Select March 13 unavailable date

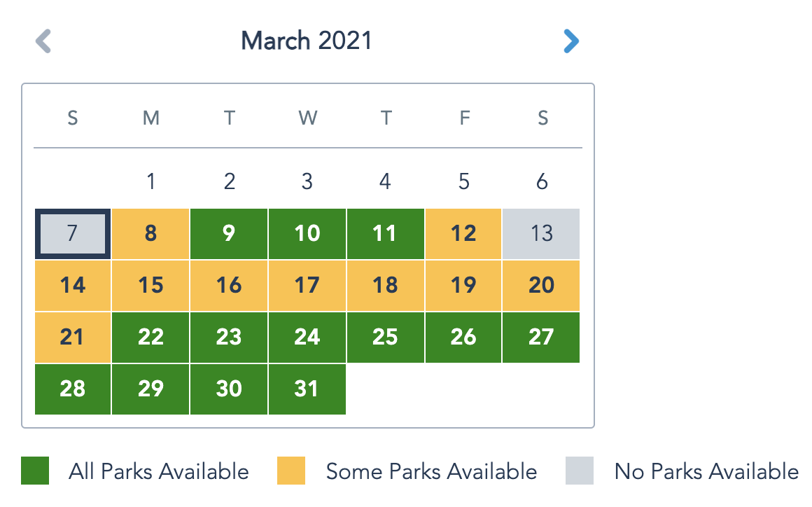pyautogui.click(x=542, y=234)
